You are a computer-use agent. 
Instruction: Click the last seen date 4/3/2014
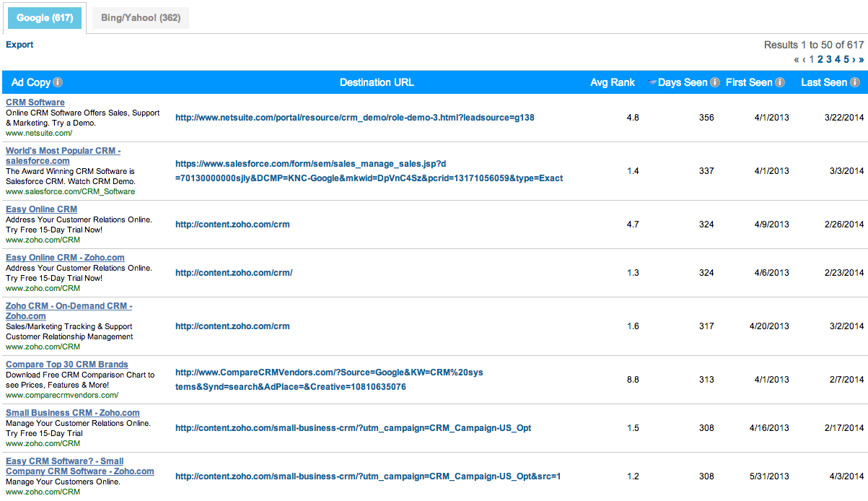pyautogui.click(x=846, y=476)
